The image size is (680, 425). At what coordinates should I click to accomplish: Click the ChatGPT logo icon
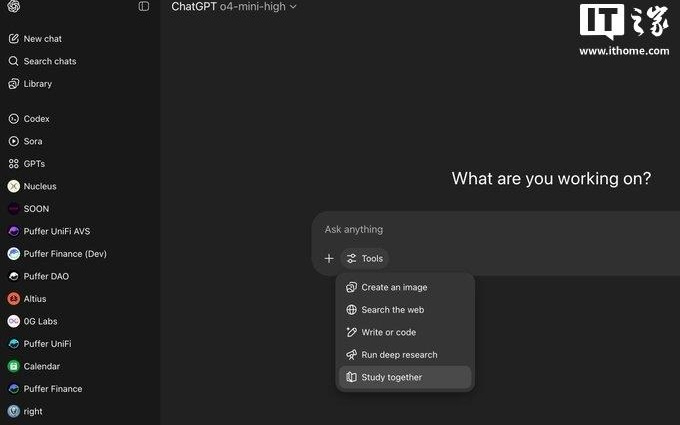(13, 6)
